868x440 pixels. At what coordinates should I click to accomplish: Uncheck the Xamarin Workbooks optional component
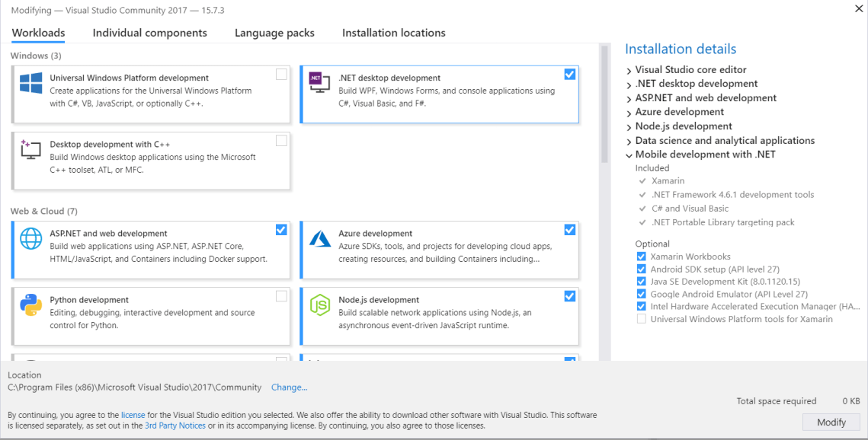[x=641, y=257]
